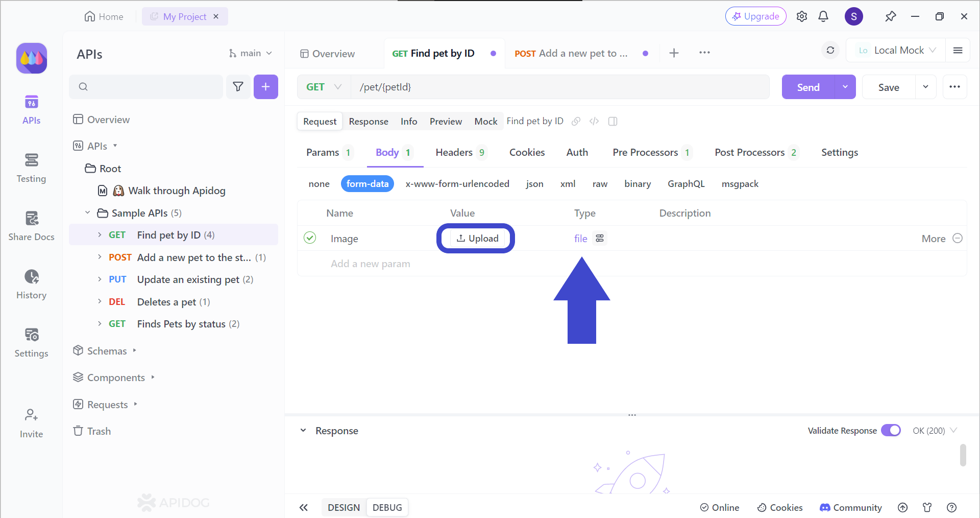Switch to DEBUG mode

(387, 507)
